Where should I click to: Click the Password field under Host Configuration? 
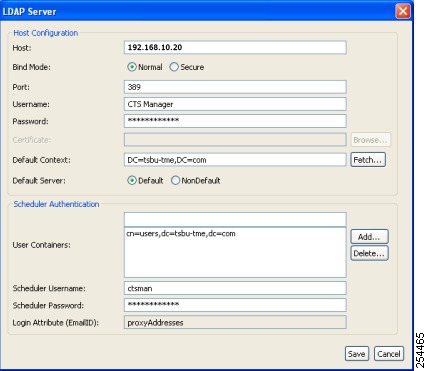[x=235, y=121]
